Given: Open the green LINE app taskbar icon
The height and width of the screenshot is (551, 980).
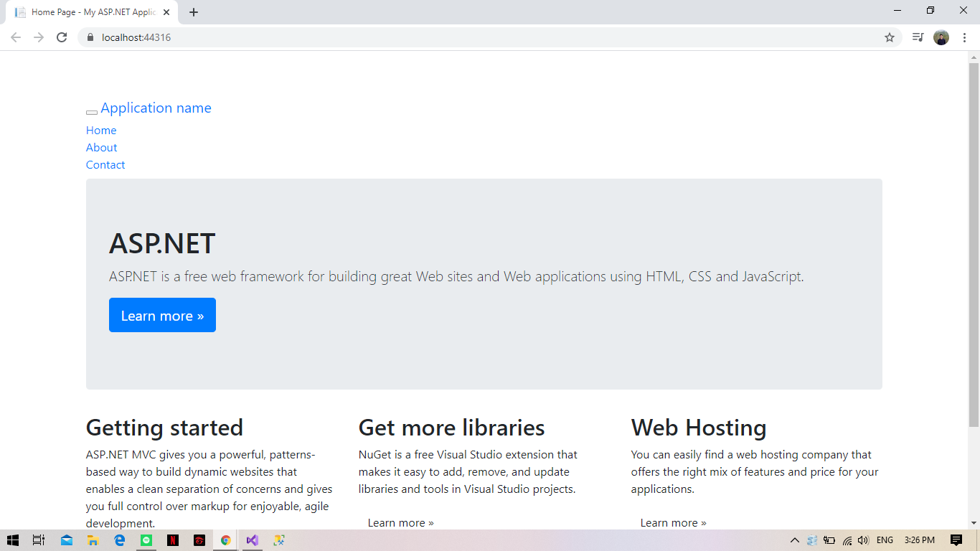Looking at the screenshot, I should pyautogui.click(x=146, y=540).
